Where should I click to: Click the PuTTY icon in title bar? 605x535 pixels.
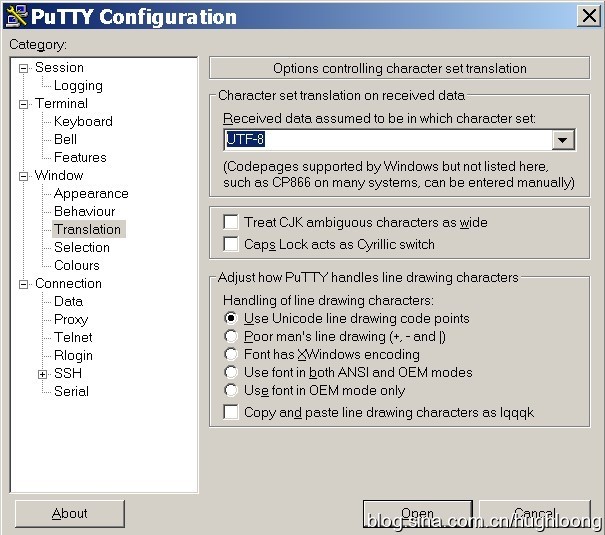pos(14,16)
